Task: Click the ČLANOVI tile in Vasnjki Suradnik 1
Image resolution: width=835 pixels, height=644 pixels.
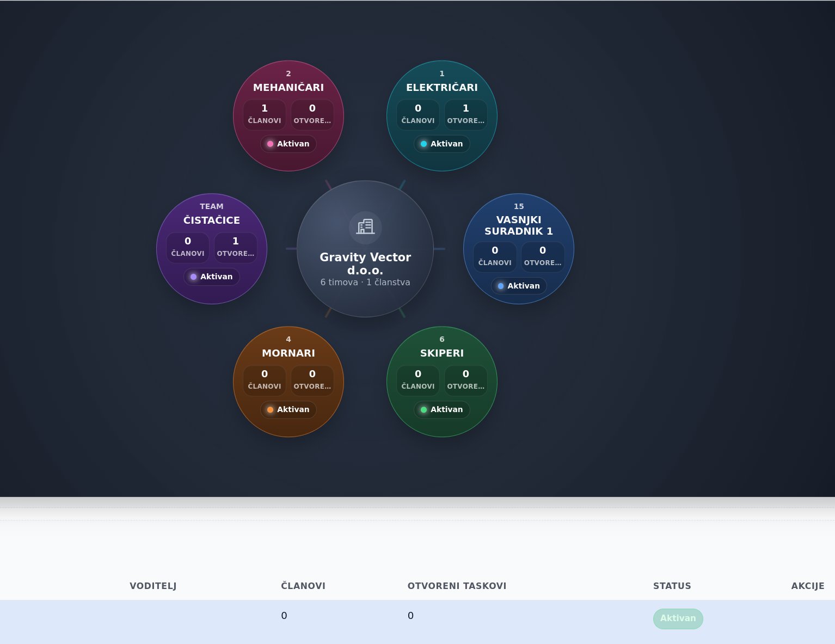Action: pos(495,256)
